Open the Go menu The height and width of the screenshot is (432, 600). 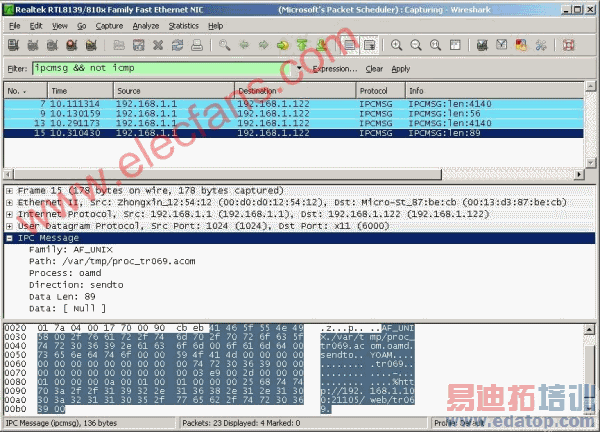(82, 26)
